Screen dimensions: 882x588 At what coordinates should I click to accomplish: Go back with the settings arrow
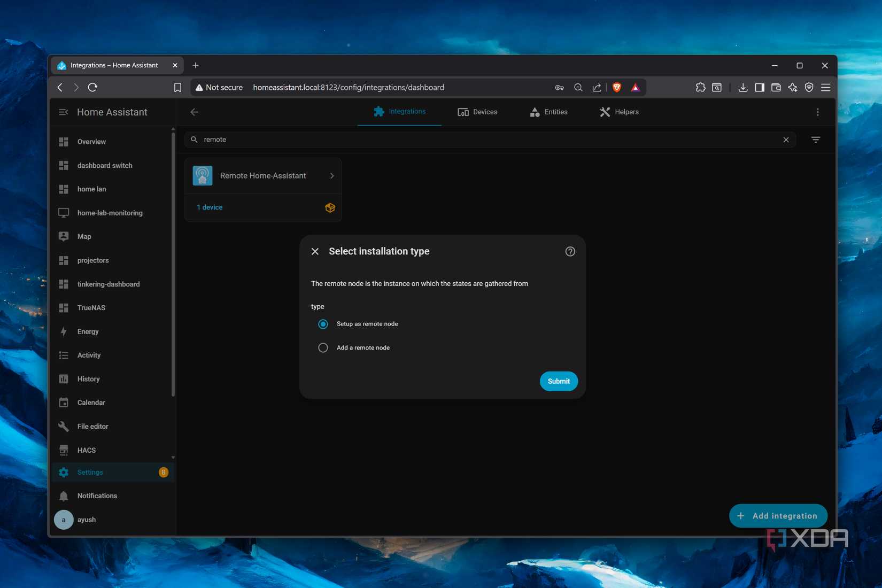pyautogui.click(x=195, y=112)
